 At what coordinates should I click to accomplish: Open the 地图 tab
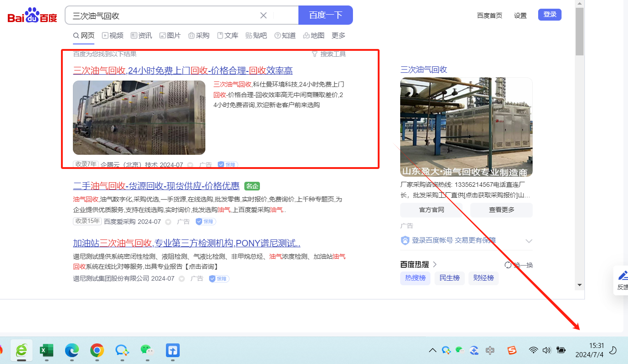(x=314, y=36)
